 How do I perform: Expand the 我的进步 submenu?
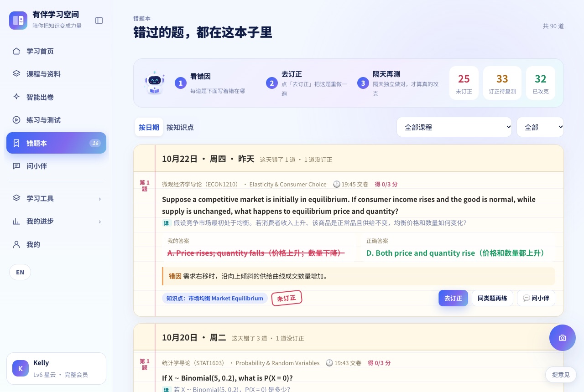56,221
